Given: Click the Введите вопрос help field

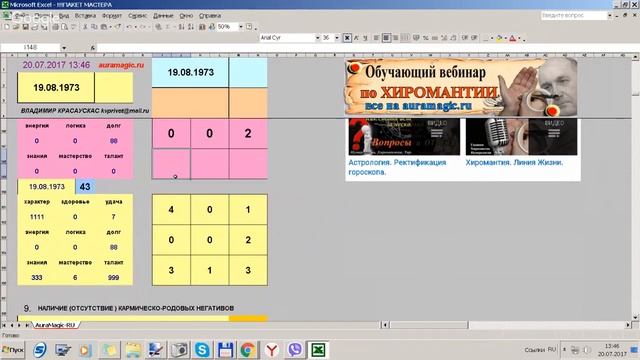Looking at the screenshot, I should tap(573, 16).
